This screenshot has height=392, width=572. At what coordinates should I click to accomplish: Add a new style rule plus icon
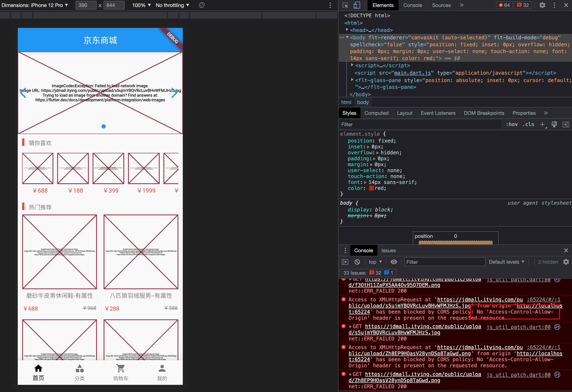coord(542,125)
